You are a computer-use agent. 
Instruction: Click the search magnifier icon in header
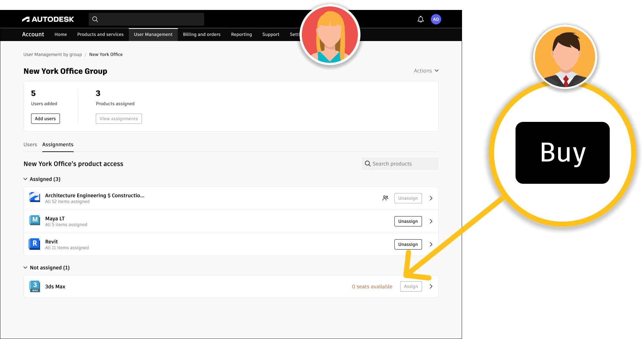[x=95, y=19]
